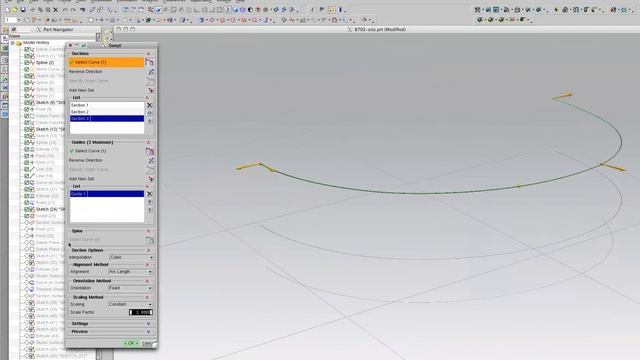
Task: Click Sections Reverse Direction icon
Action: pyautogui.click(x=151, y=71)
